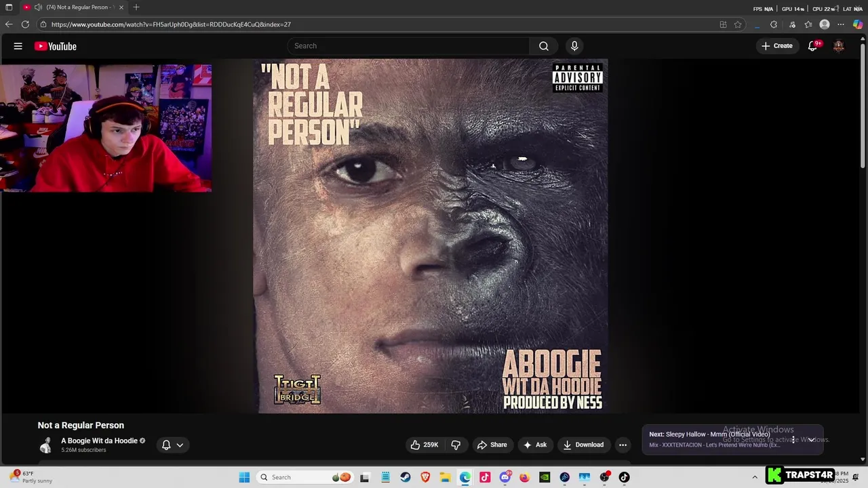Start voice search with the microphone icon
Image resolution: width=868 pixels, height=488 pixels.
tap(574, 46)
